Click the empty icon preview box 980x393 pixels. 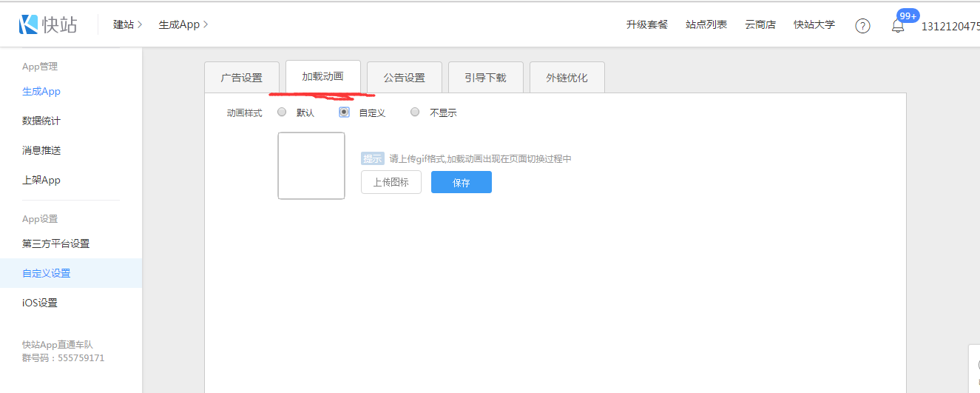pos(311,166)
